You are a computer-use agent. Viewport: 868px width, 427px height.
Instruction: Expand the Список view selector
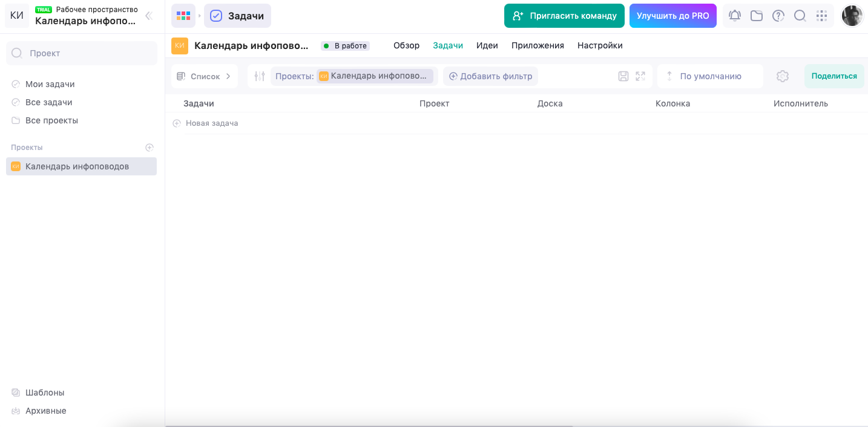pos(205,76)
